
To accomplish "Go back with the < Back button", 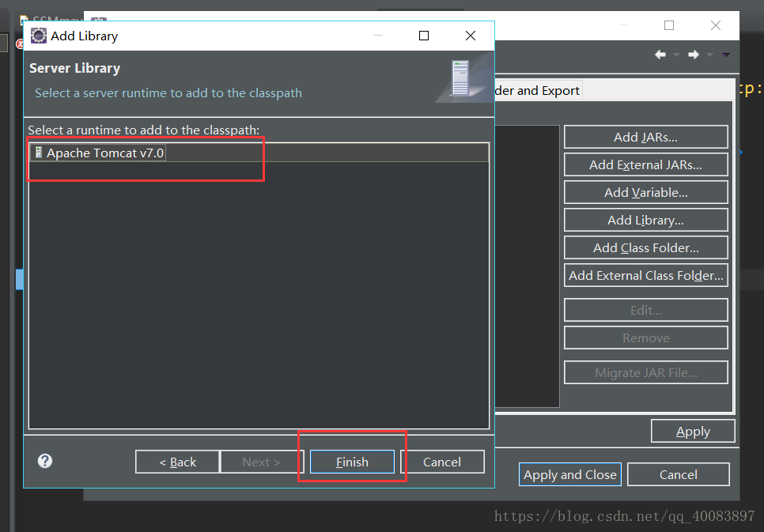I will (x=178, y=462).
